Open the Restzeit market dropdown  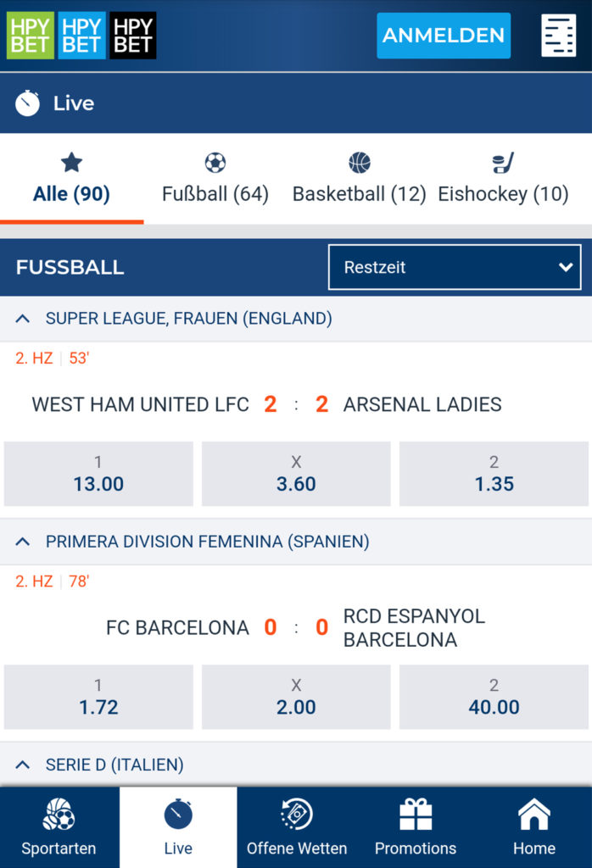pyautogui.click(x=455, y=267)
